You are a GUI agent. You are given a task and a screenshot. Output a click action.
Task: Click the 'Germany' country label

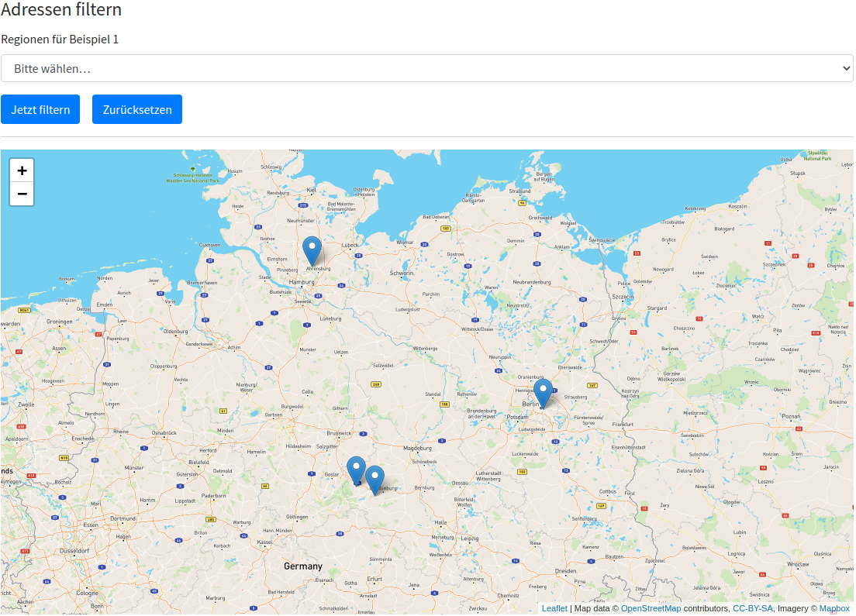tap(302, 566)
